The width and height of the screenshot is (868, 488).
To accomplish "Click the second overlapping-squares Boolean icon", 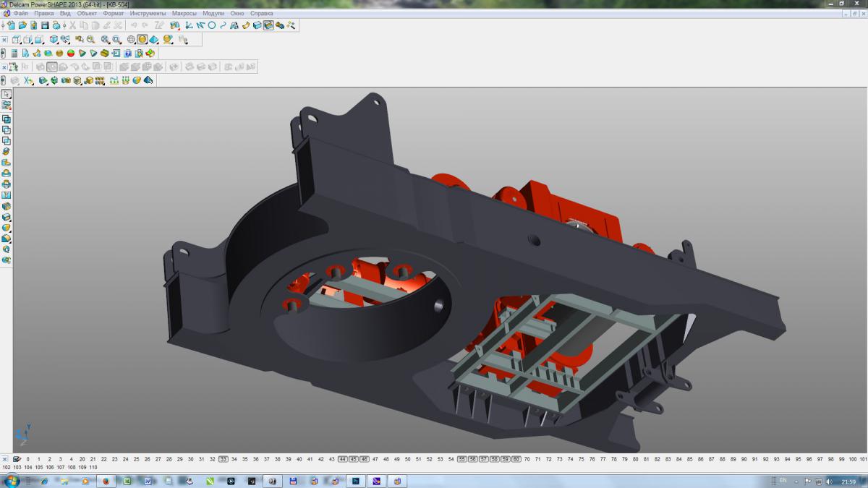I will [x=7, y=130].
